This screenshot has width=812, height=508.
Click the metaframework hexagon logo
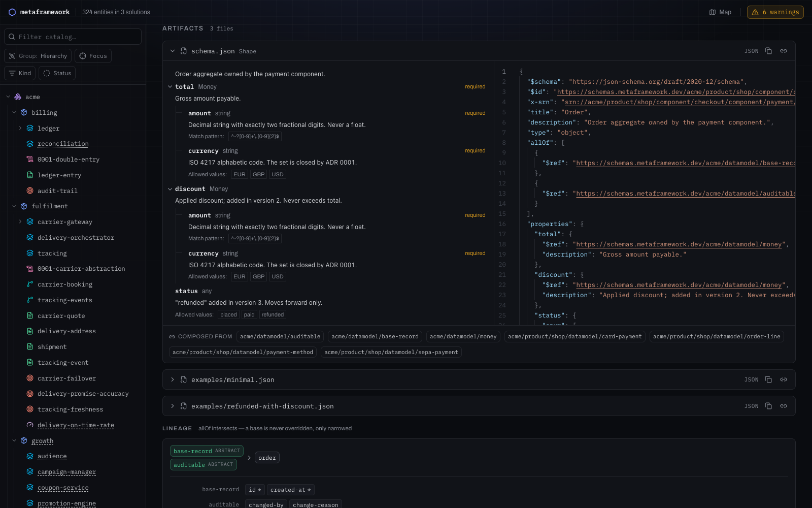point(12,12)
